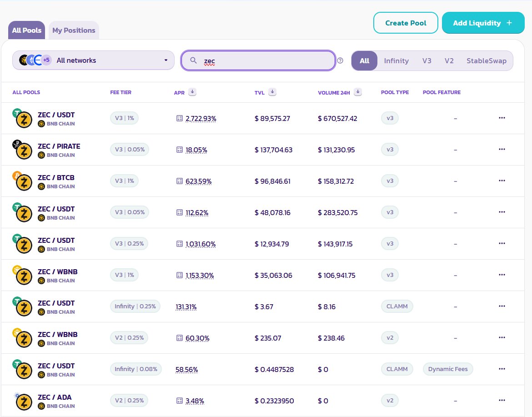Click the search help question mark icon
The height and width of the screenshot is (417, 532).
[340, 60]
